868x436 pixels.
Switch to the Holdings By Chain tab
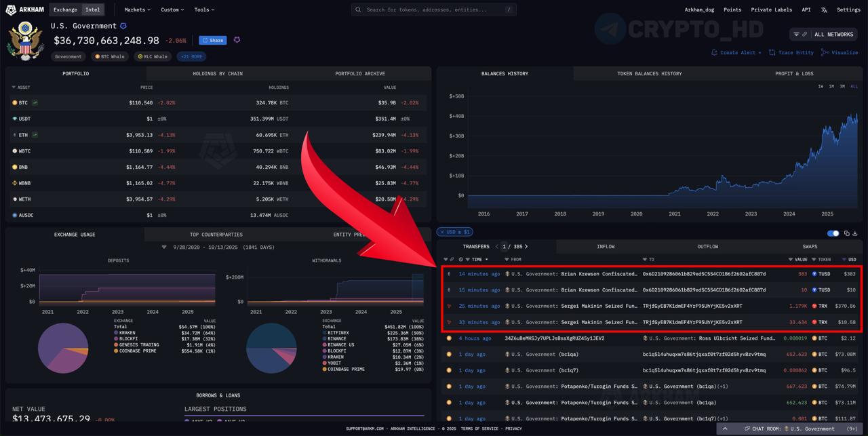218,73
